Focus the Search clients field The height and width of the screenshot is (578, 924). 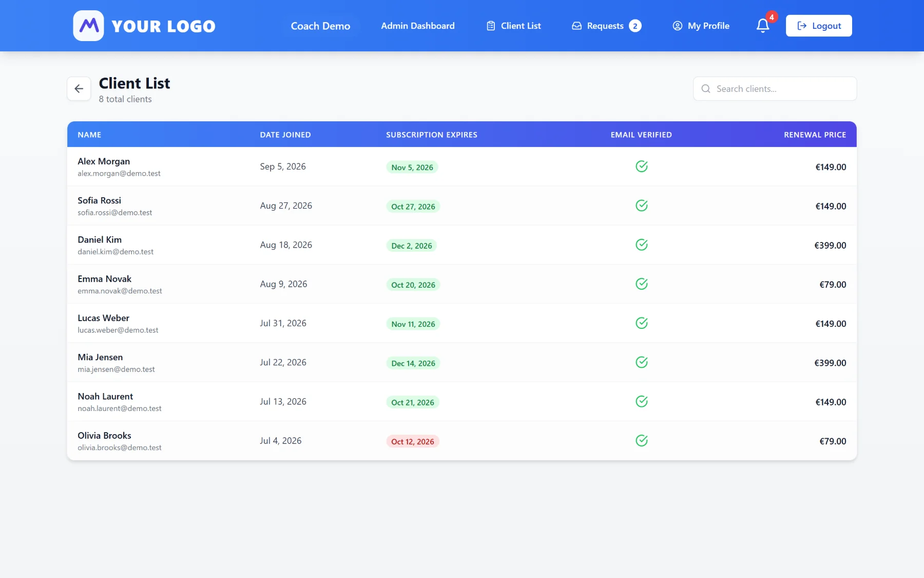click(775, 89)
